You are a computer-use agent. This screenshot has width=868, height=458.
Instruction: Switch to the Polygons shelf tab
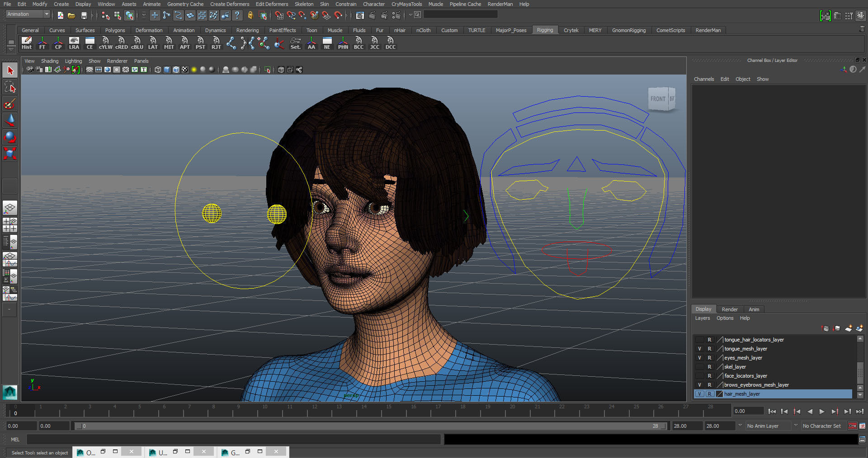tap(115, 30)
